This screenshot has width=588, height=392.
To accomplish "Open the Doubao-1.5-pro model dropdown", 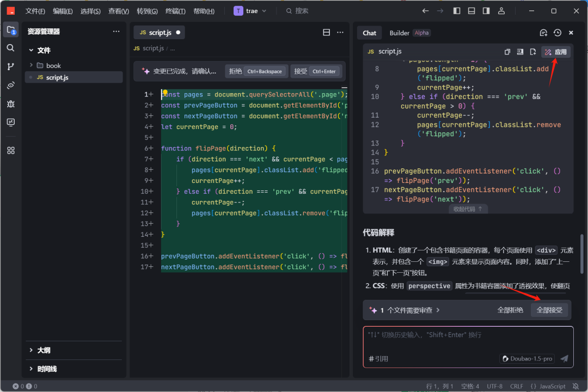I will pos(527,358).
